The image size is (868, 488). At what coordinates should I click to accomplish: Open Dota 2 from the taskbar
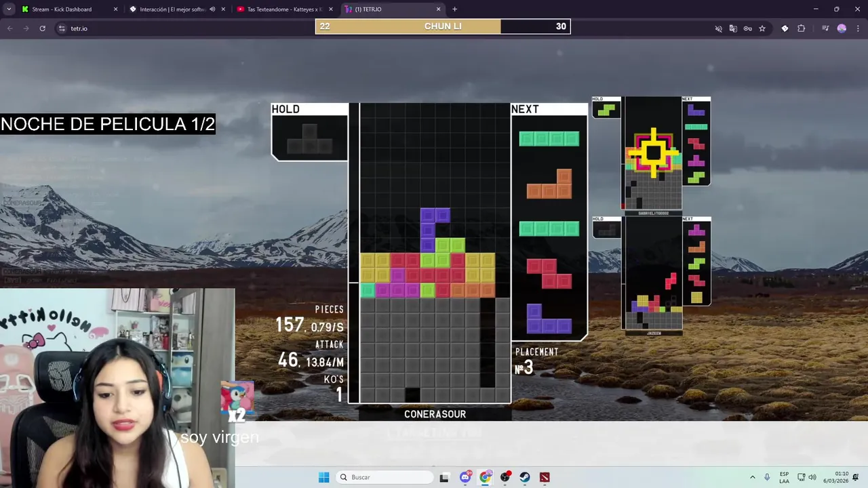click(545, 477)
